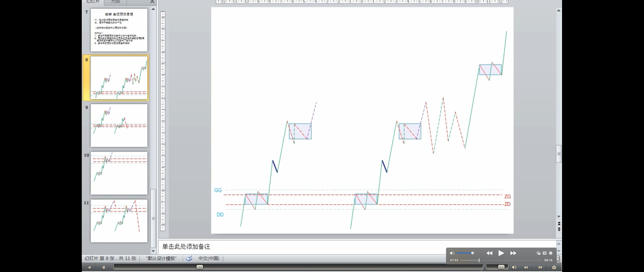
Task: Click the horizontal ruler above the slide
Action: click(362, 2)
